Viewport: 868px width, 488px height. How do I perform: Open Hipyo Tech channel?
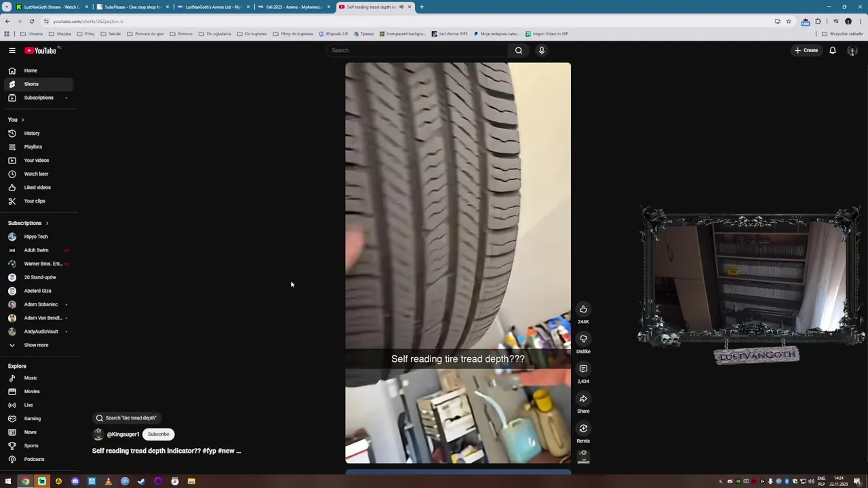[x=38, y=237]
